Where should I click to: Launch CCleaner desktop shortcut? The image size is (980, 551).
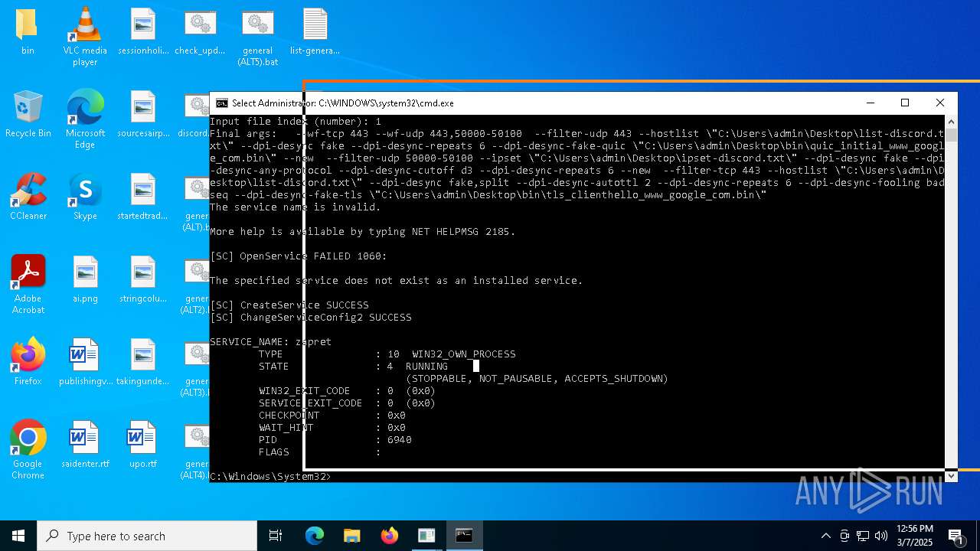[28, 196]
